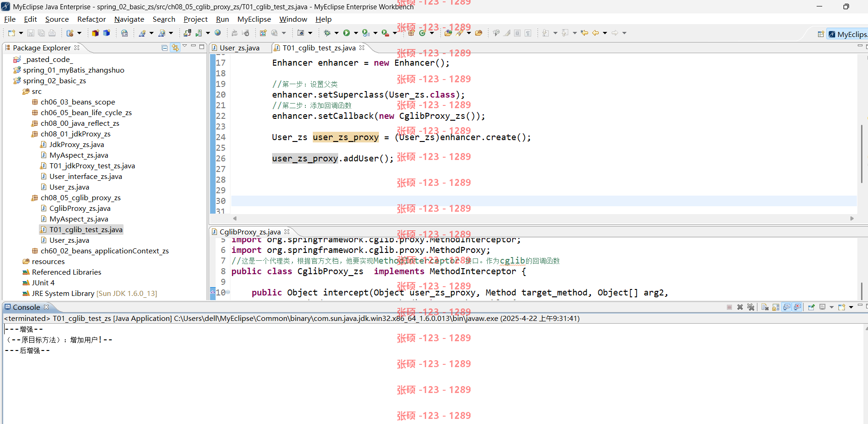Open the MyEclipse menu
Image resolution: width=868 pixels, height=424 pixels.
[x=254, y=19]
